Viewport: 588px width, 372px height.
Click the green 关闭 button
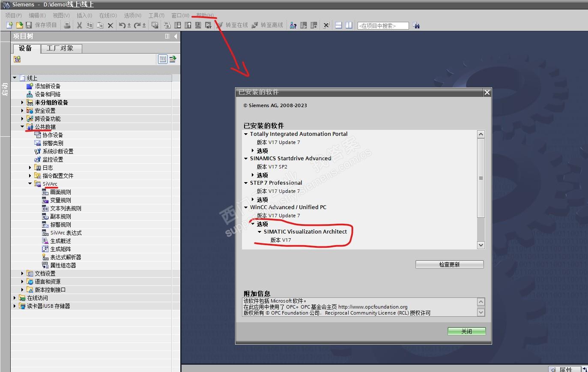pos(466,331)
